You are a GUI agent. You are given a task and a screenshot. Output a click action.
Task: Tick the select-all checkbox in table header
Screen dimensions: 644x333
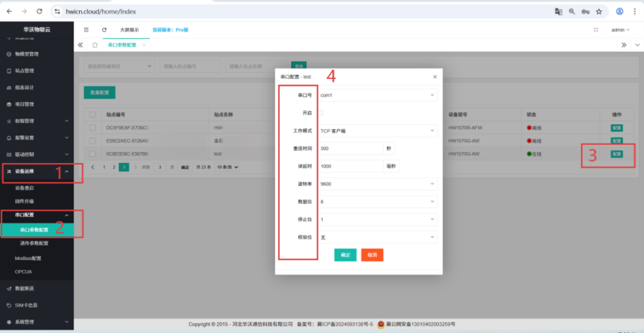92,115
